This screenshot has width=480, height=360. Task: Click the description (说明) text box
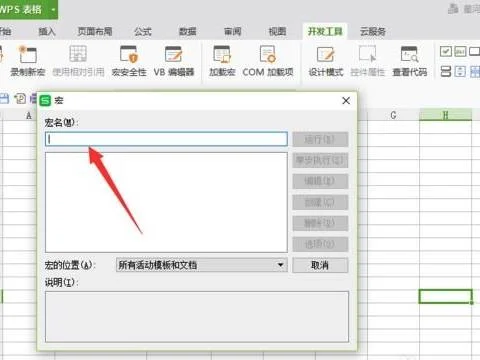pyautogui.click(x=197, y=317)
